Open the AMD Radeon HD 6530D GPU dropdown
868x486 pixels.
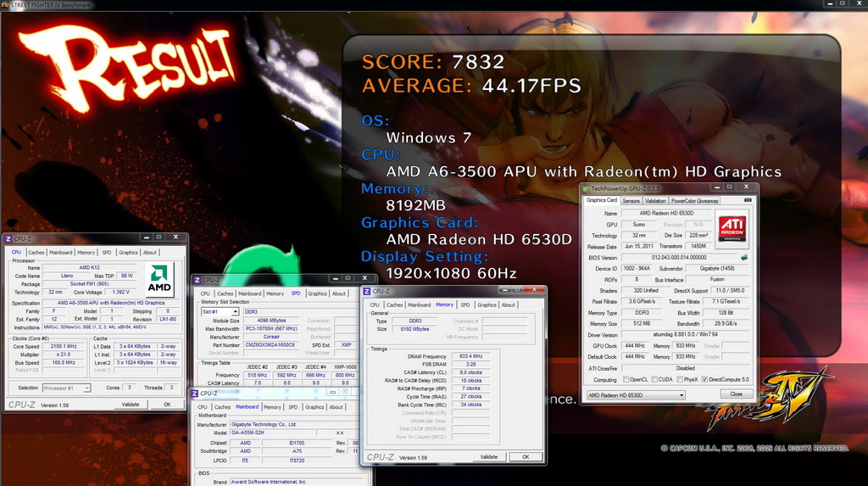[x=636, y=395]
